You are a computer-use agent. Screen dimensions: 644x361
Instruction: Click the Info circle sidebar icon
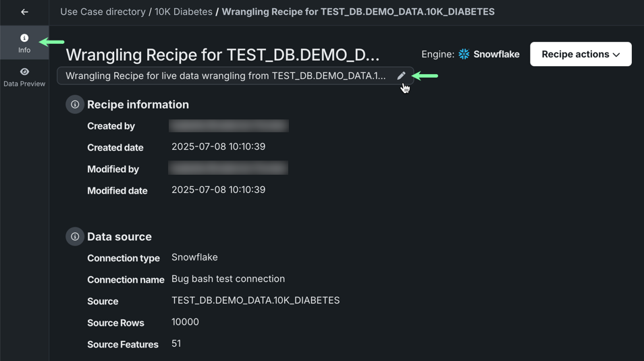tap(24, 38)
